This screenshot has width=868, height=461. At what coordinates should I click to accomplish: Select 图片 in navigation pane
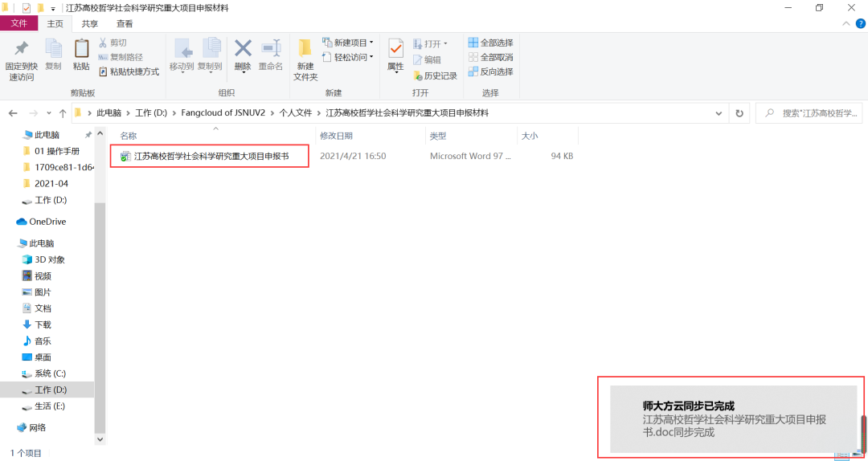click(36, 292)
